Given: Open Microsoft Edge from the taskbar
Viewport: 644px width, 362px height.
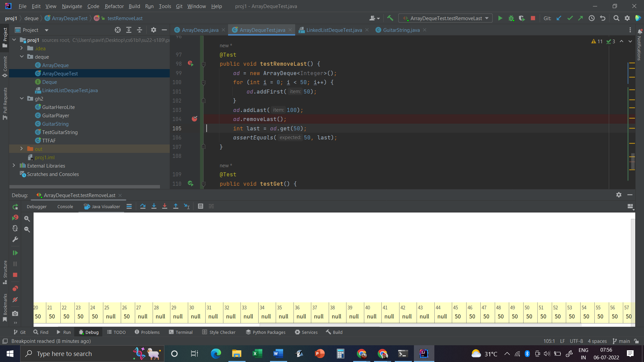Looking at the screenshot, I should pos(216,354).
